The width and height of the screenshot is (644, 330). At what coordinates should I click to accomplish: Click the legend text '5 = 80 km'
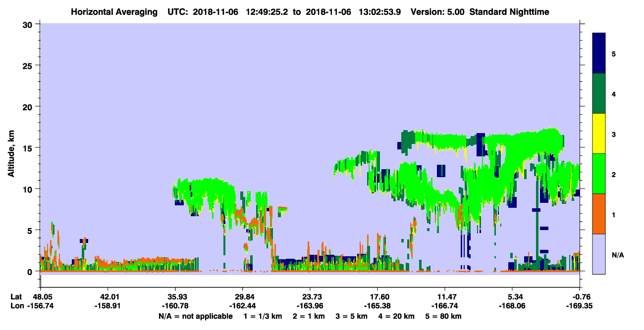pos(444,316)
